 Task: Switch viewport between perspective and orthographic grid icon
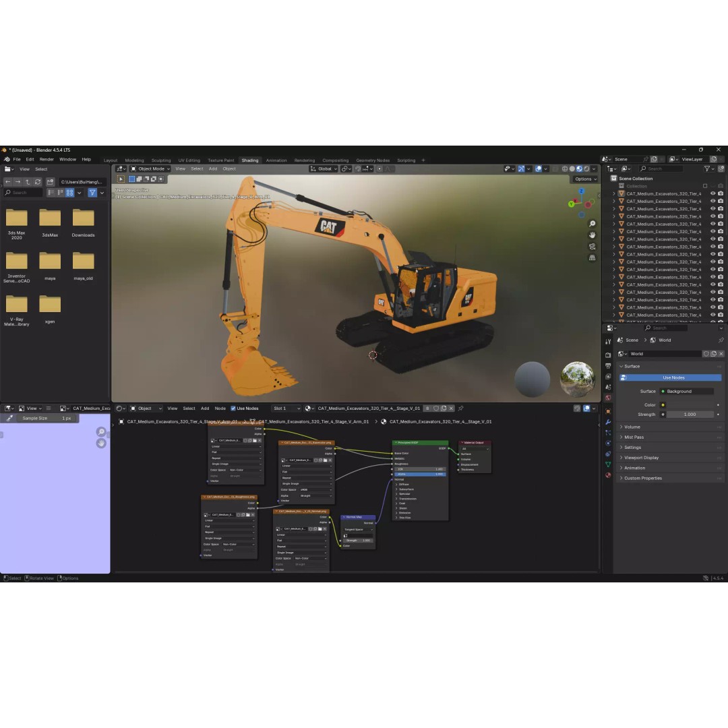592,257
